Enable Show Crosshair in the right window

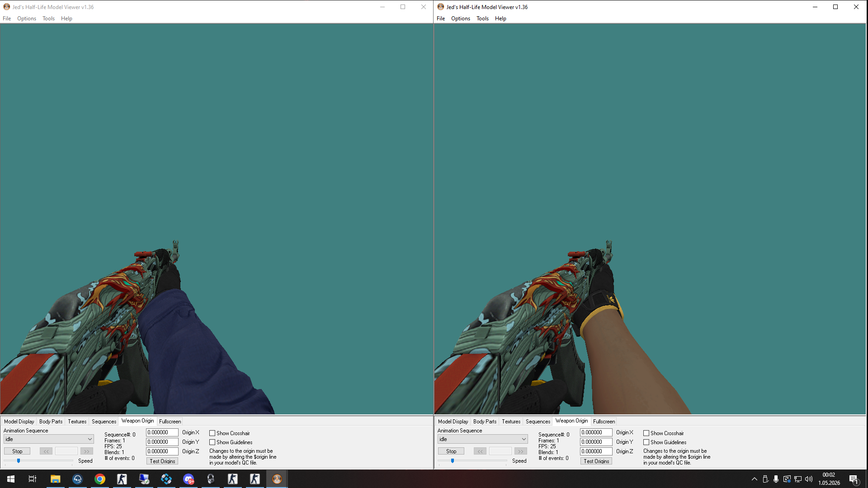coord(646,433)
